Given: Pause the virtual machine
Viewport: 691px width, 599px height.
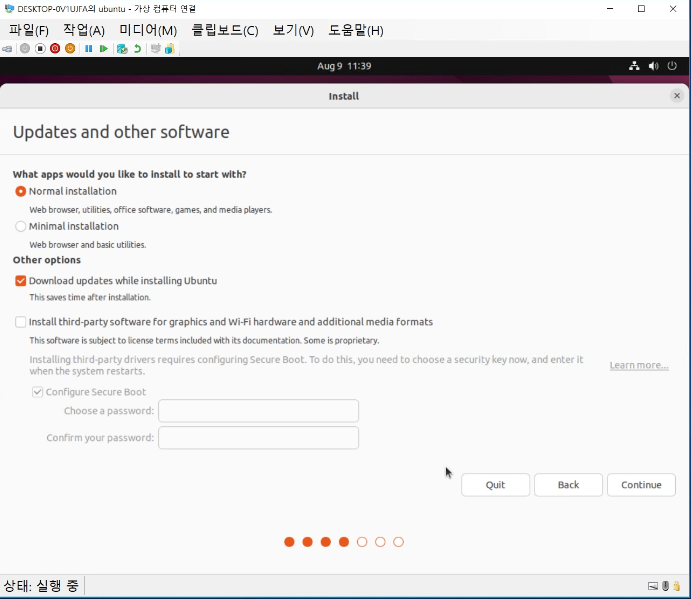Looking at the screenshot, I should pos(89,48).
